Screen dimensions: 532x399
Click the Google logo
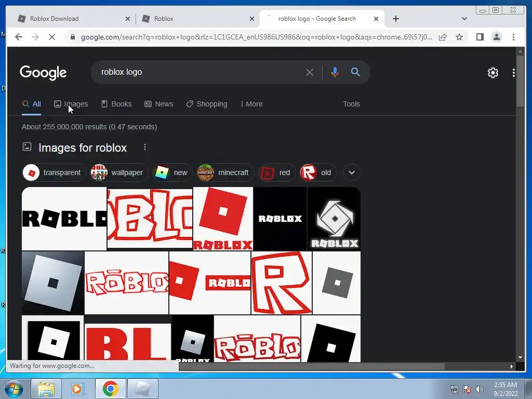[43, 72]
